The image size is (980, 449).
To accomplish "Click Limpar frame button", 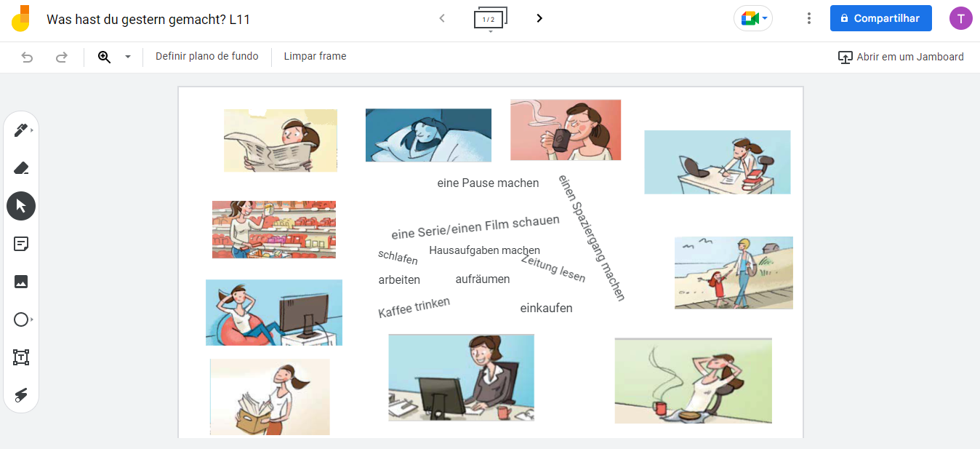I will [315, 56].
